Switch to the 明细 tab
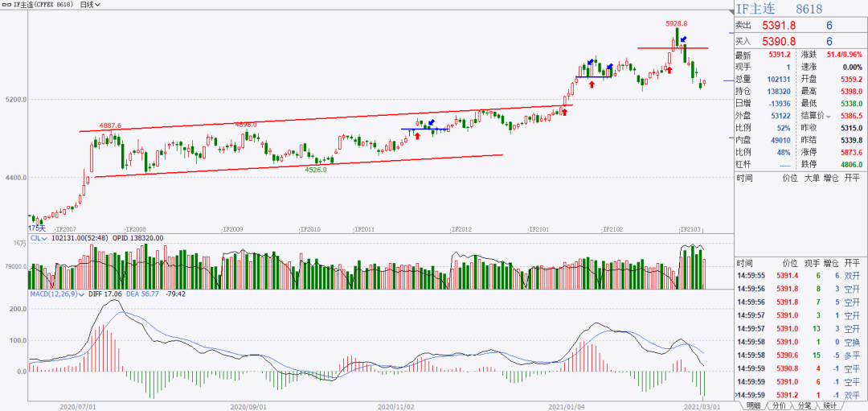Image resolution: width=868 pixels, height=411 pixels. tap(753, 405)
